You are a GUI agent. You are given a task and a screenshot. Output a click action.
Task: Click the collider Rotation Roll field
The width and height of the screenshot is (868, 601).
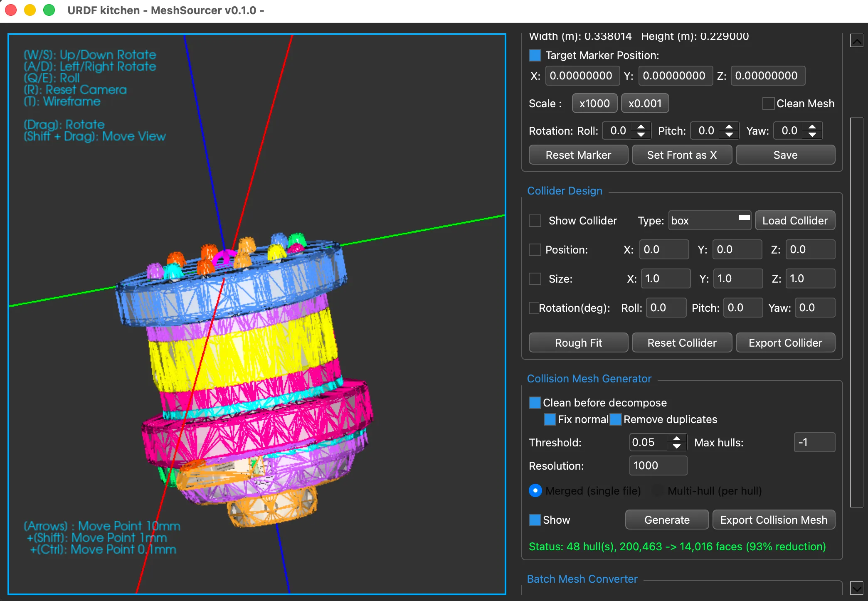pos(666,308)
